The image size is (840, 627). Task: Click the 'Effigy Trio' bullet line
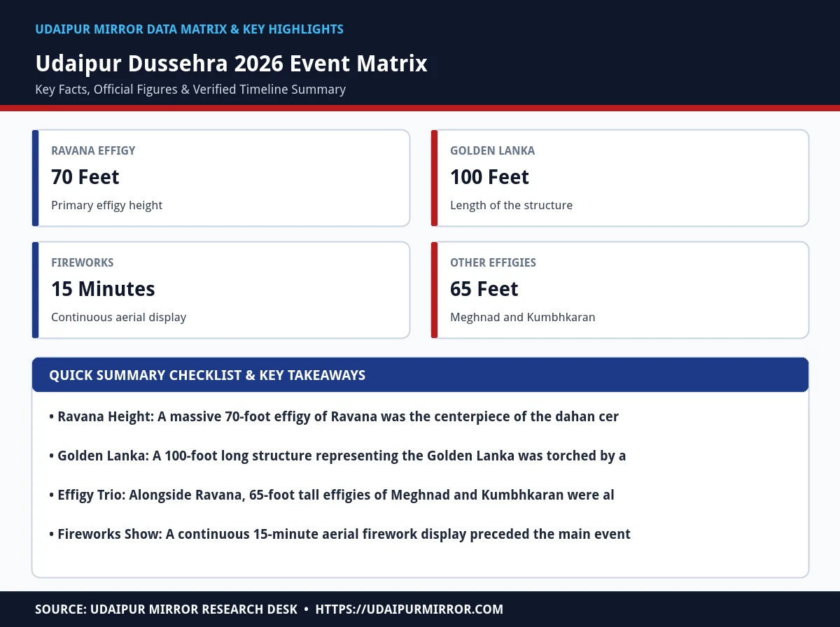[332, 495]
